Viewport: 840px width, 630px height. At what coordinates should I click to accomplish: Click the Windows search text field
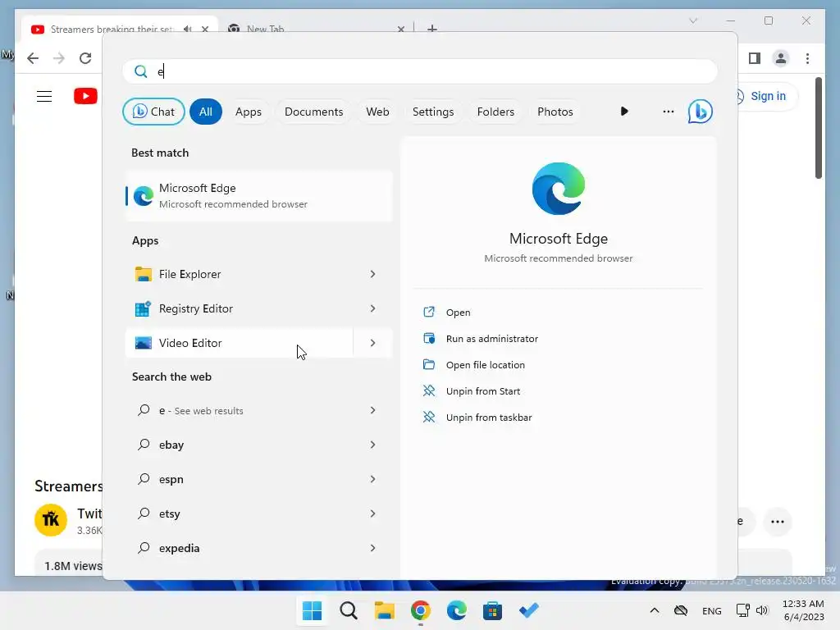click(x=420, y=71)
